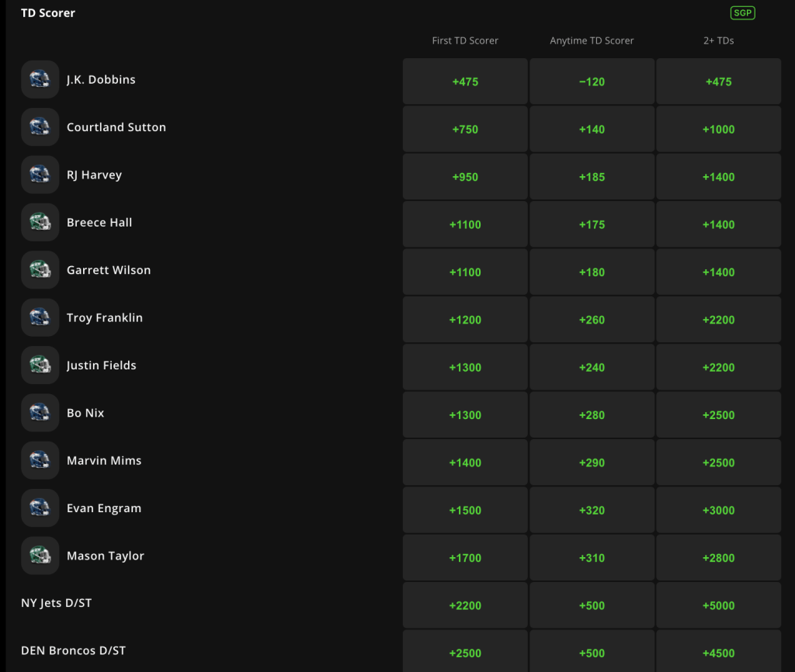Image resolution: width=795 pixels, height=672 pixels.
Task: Select Courtland Sutton 2+ TDs +1000
Action: coord(718,130)
